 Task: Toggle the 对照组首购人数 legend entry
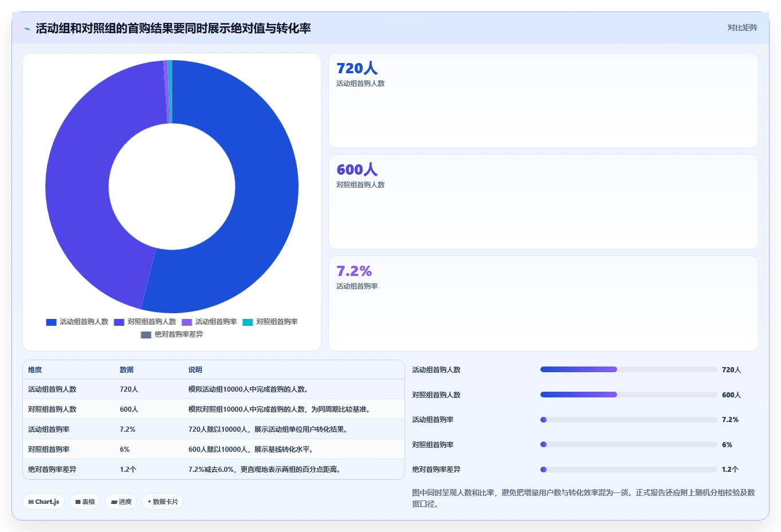tap(145, 322)
